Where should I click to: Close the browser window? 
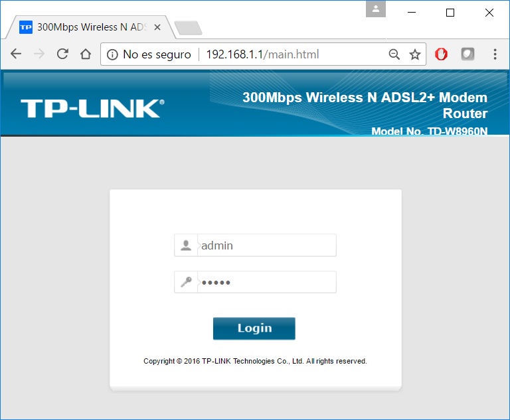coord(489,13)
